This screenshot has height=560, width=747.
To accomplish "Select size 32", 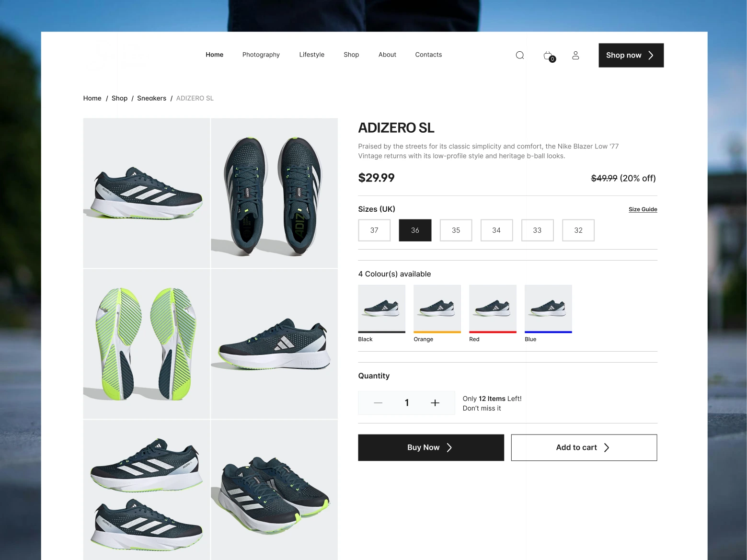I will coord(578,230).
